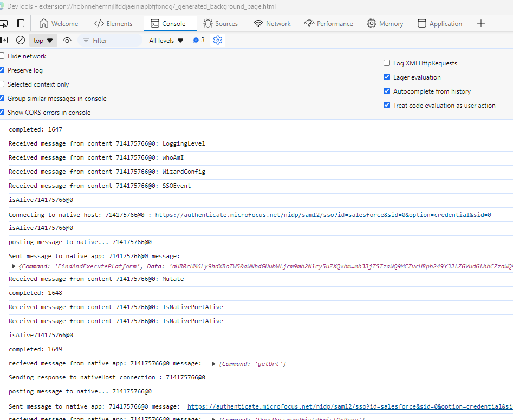Open the Memory tab
The image size is (513, 420).
pyautogui.click(x=385, y=23)
